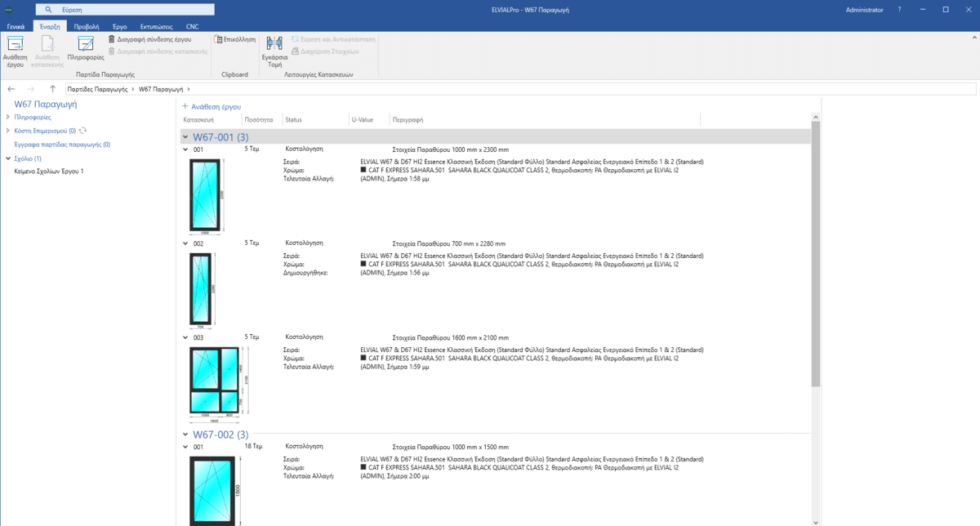
Task: Click the back navigation arrow
Action: coord(11,88)
